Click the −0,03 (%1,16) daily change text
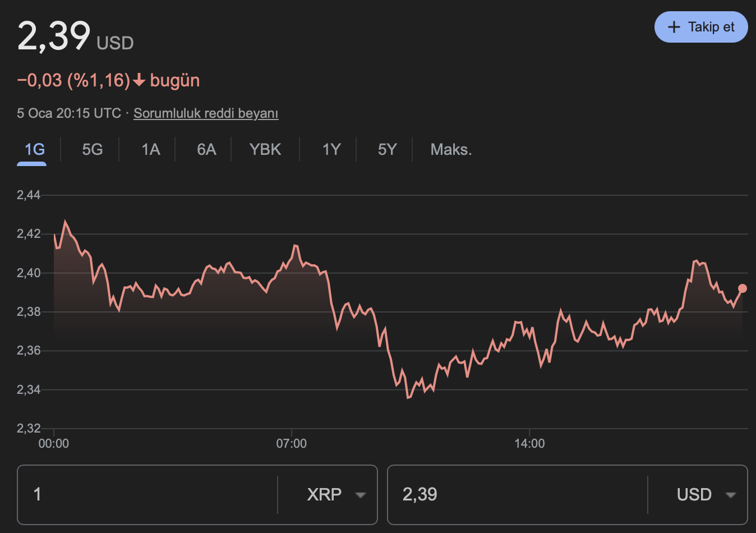The width and height of the screenshot is (756, 533). (x=73, y=80)
